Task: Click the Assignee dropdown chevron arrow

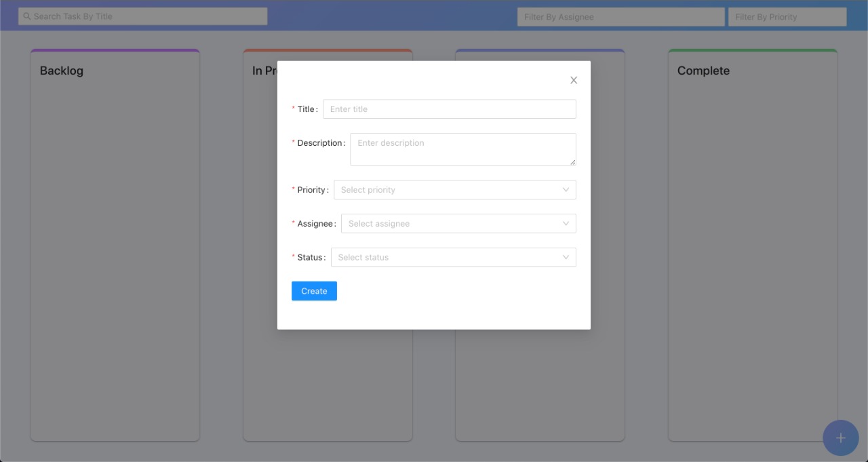Action: point(566,223)
